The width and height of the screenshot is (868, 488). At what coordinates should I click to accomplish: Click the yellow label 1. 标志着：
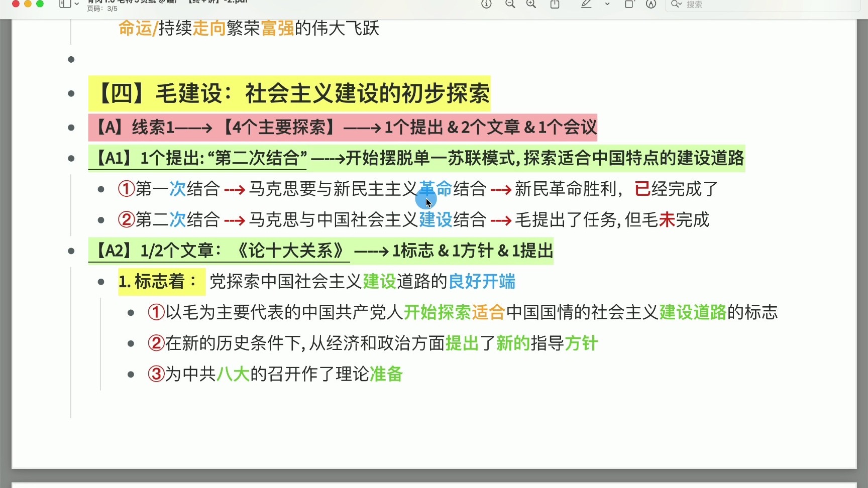pyautogui.click(x=162, y=282)
